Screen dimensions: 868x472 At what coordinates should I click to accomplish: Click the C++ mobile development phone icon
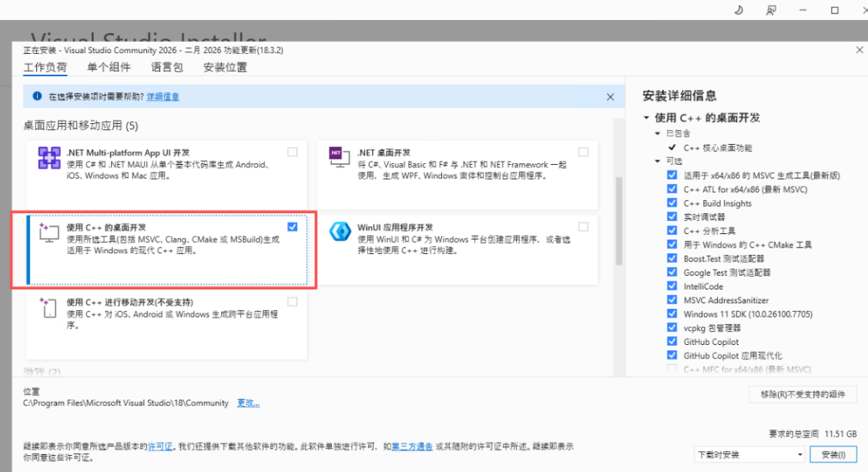49,307
